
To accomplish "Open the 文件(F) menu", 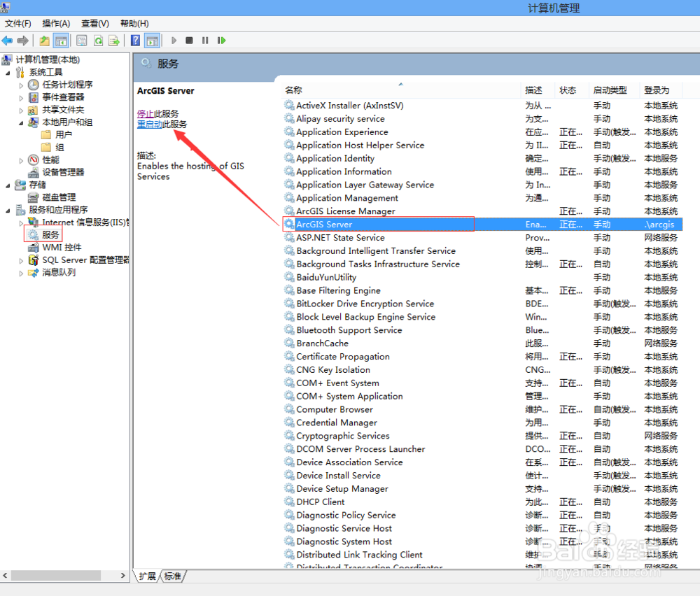I will (x=18, y=24).
